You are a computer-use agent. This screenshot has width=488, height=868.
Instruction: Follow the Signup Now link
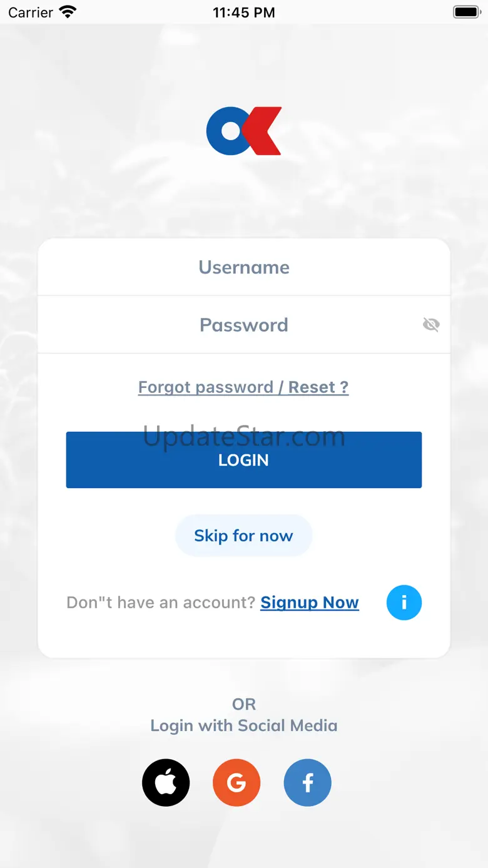(310, 603)
